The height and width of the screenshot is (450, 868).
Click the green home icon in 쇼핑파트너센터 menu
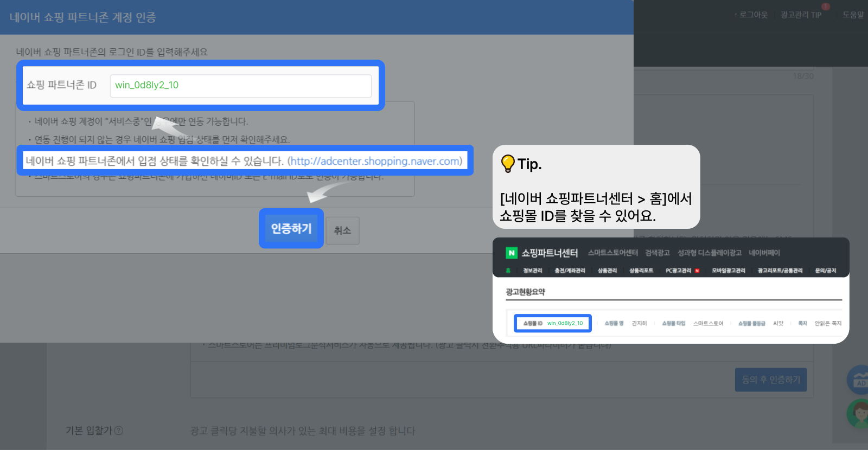[508, 271]
